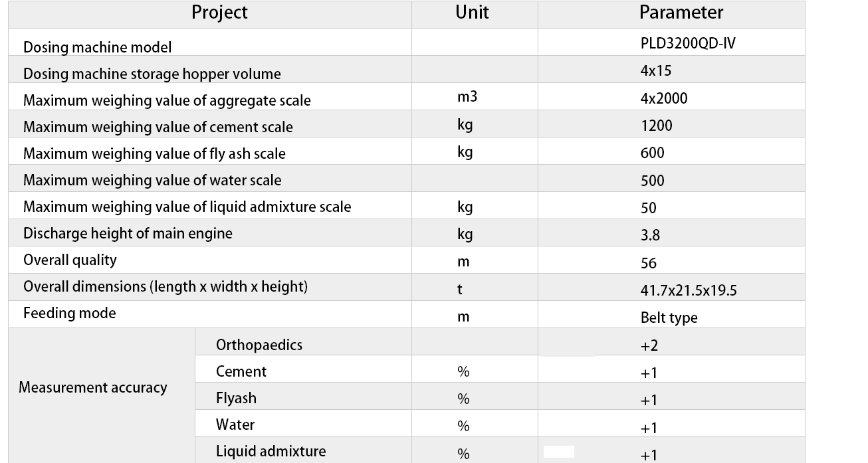Click the 600 fly ash scale value

(x=653, y=153)
